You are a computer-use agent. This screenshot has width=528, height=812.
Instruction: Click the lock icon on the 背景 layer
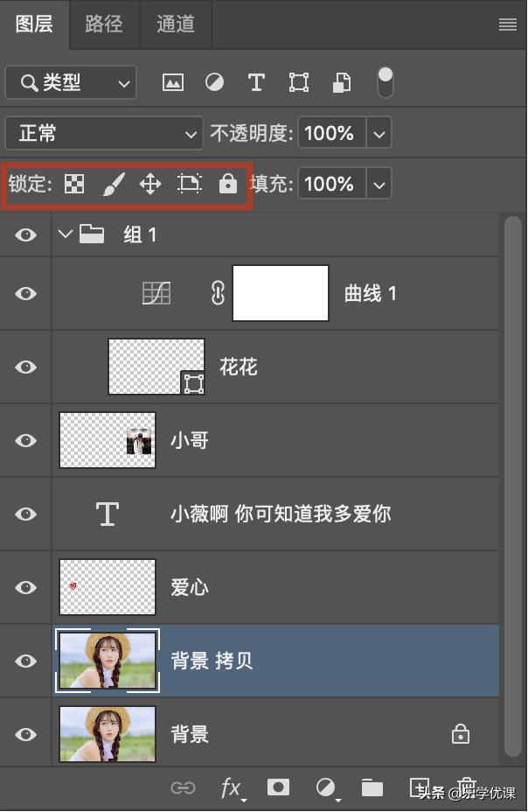tap(461, 734)
